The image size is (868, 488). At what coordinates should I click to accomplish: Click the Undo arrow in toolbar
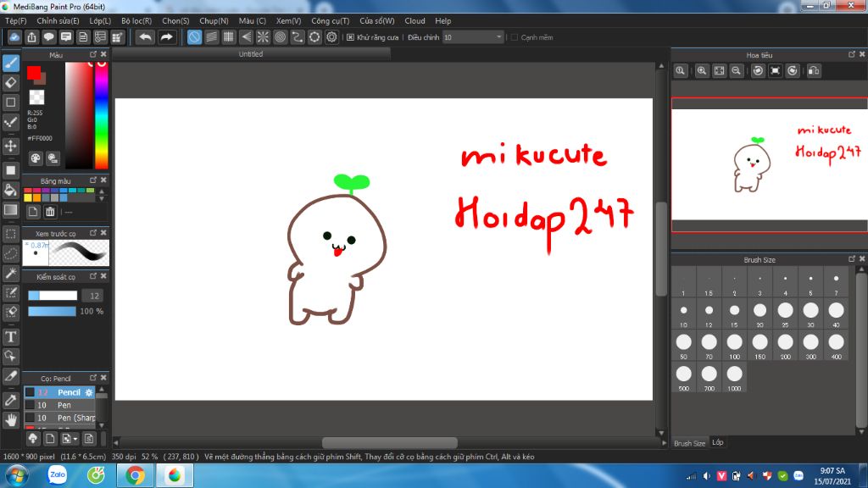146,37
